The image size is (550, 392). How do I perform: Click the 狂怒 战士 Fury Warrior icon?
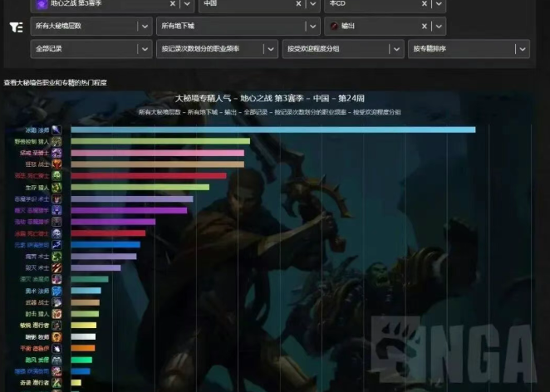[x=56, y=164]
